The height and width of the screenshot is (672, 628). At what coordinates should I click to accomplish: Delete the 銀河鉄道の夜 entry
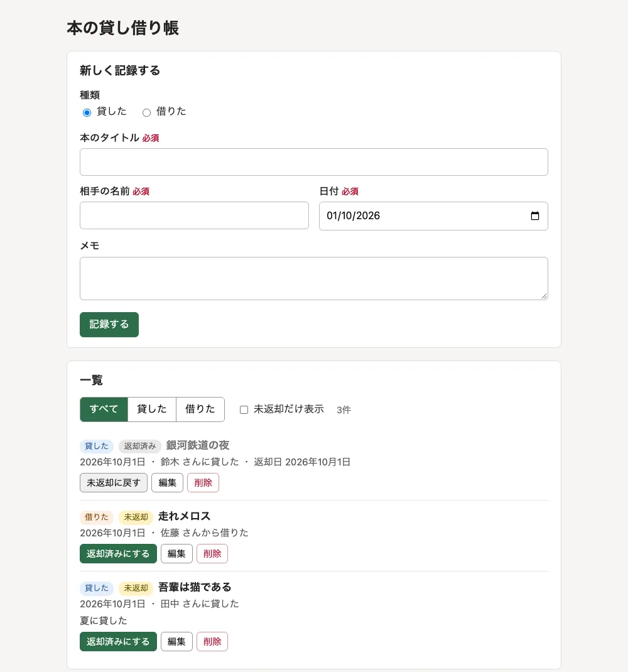(203, 482)
